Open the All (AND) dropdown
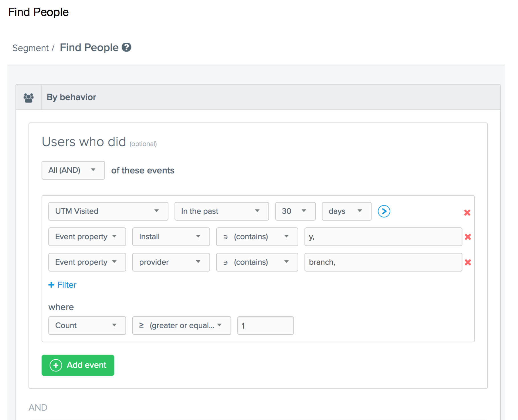518x420 pixels. pos(73,170)
